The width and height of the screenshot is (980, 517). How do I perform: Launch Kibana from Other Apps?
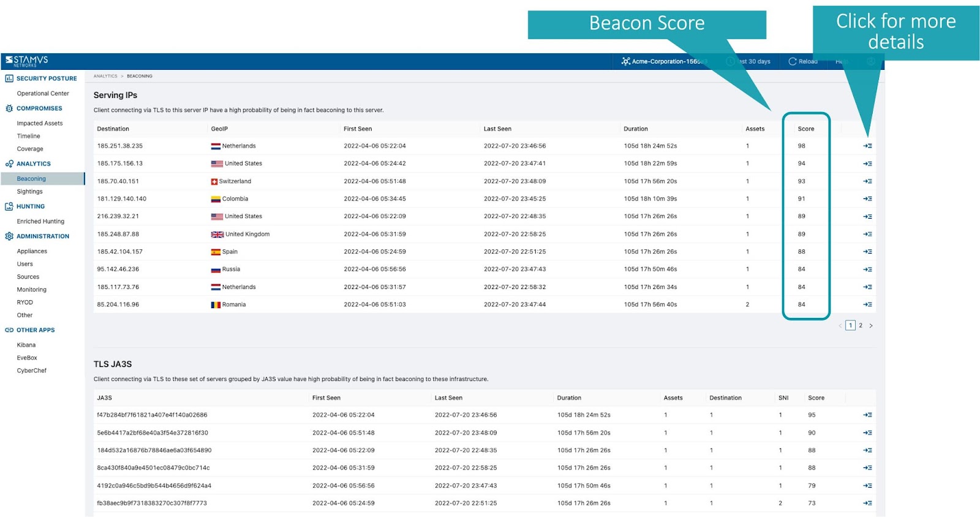pyautogui.click(x=26, y=345)
